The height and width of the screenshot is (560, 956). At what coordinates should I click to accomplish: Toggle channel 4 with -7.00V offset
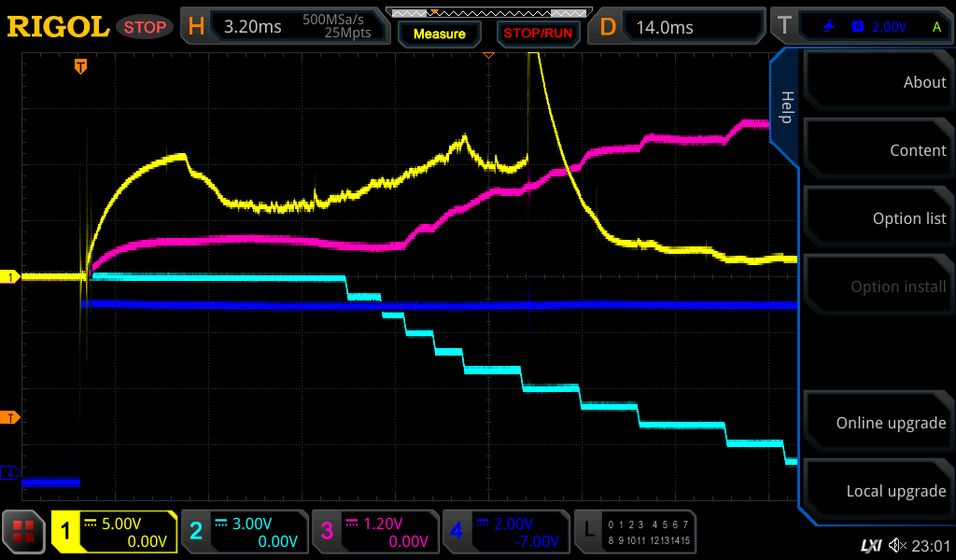tap(505, 532)
